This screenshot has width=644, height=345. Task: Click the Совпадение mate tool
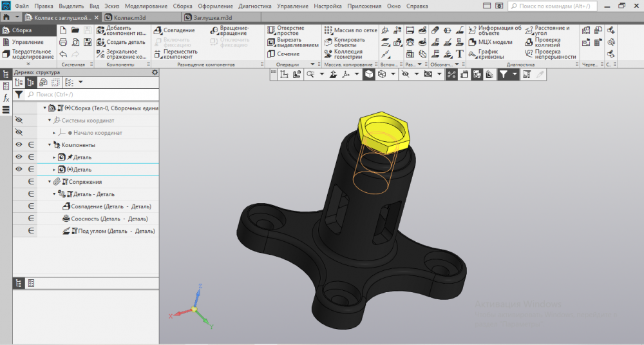[174, 30]
